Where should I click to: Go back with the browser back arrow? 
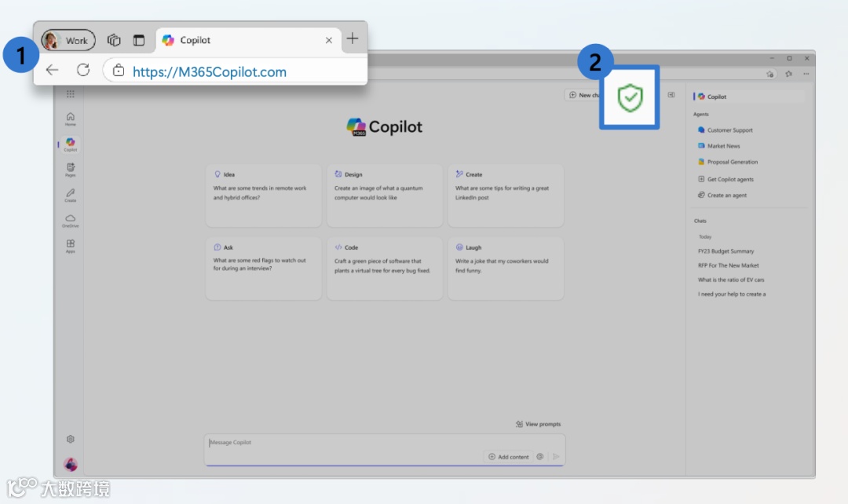(52, 70)
